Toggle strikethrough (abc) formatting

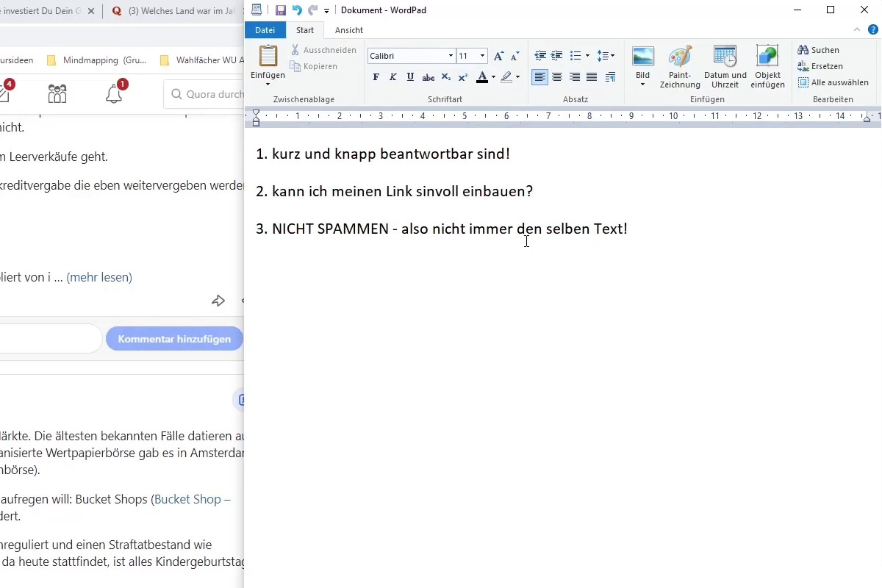tap(428, 77)
